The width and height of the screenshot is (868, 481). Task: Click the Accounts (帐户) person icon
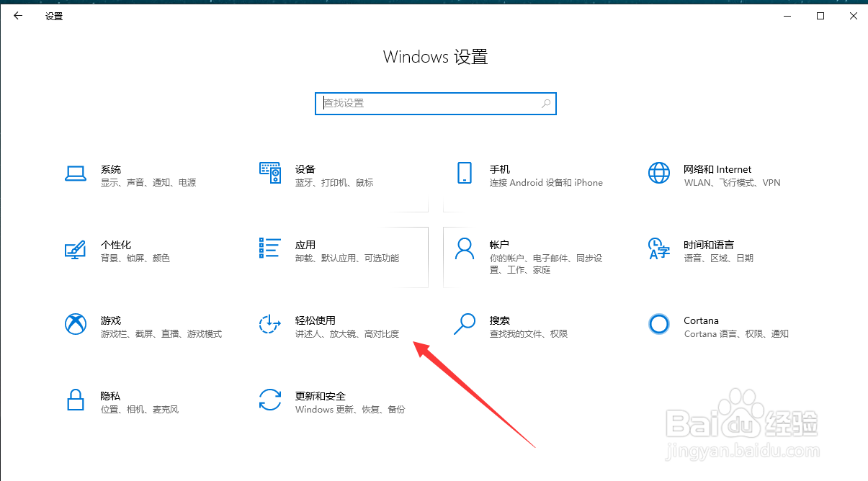(x=464, y=249)
